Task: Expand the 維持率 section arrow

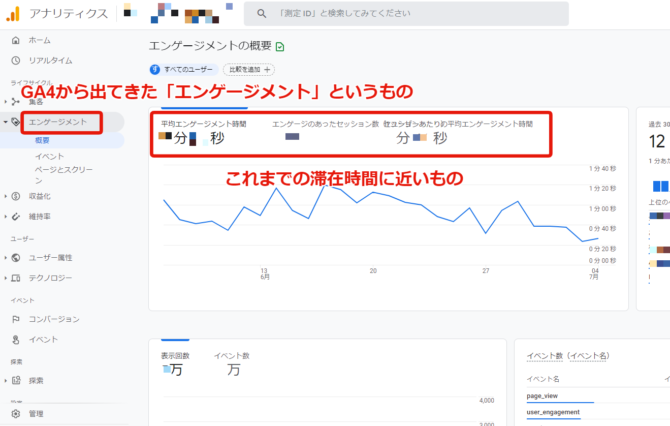Action: 6,217
